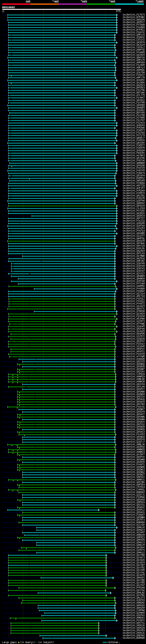146x644 pixels.
Task: Select hit UniRef100_A7LIT5
Action: pos(134,95)
